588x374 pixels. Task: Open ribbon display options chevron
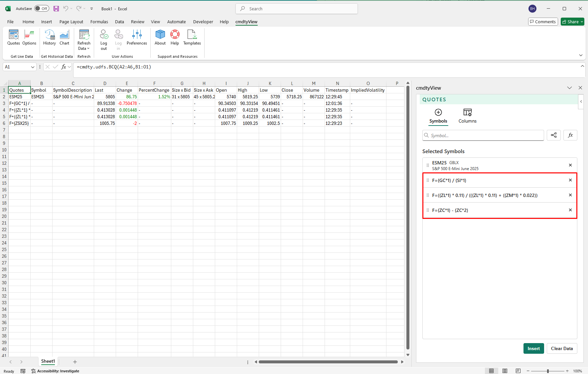coord(581,55)
